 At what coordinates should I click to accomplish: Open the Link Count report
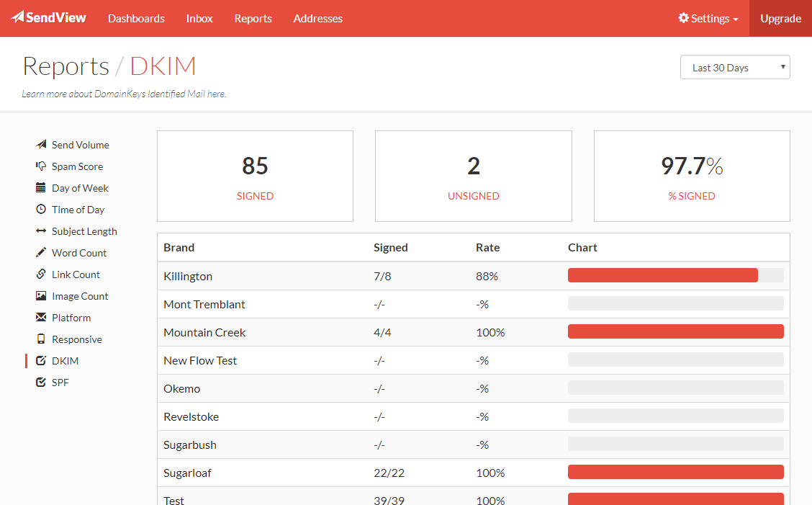(x=76, y=274)
